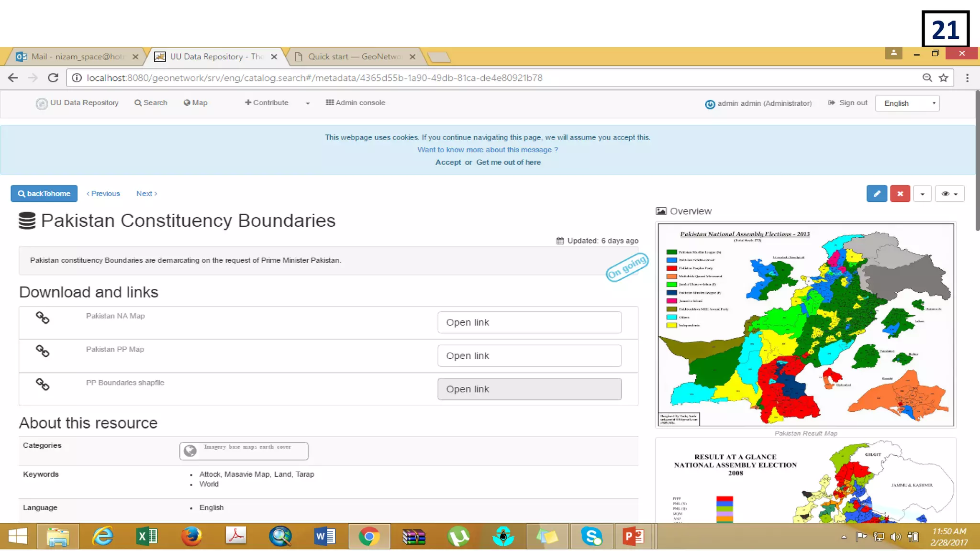
Task: Click the volume speaker tray icon
Action: click(x=895, y=537)
